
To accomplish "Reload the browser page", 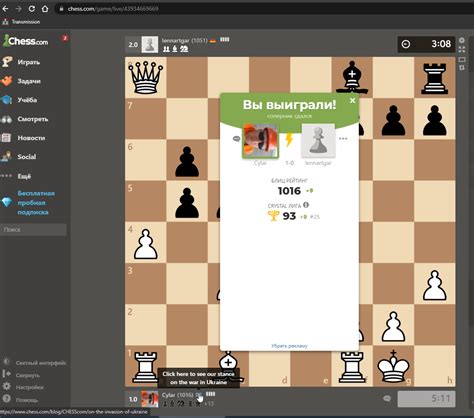I will [x=32, y=9].
